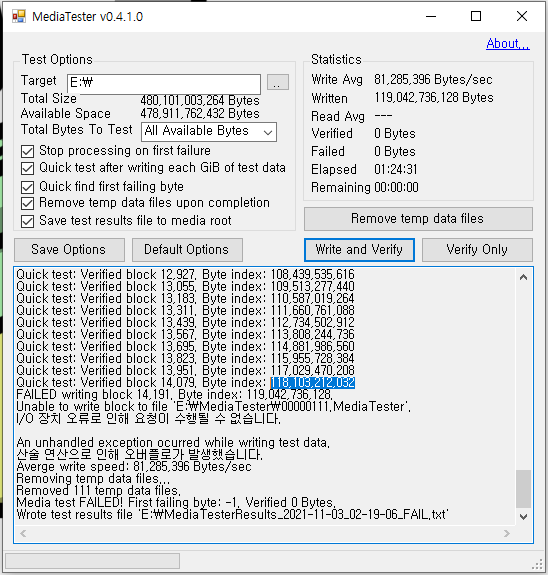
Task: Click horizontal scrollbar left arrow in log
Action: [23, 533]
